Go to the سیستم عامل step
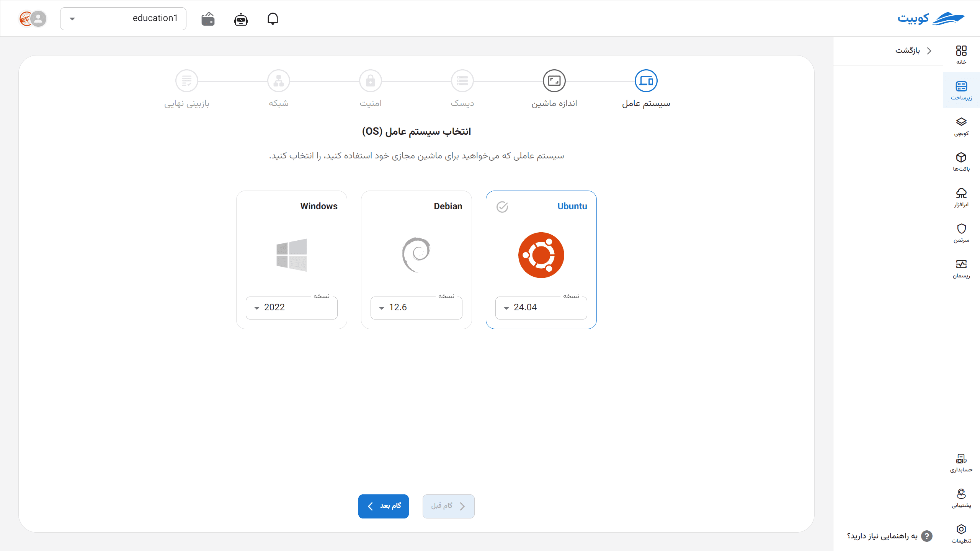The image size is (980, 551). tap(646, 88)
